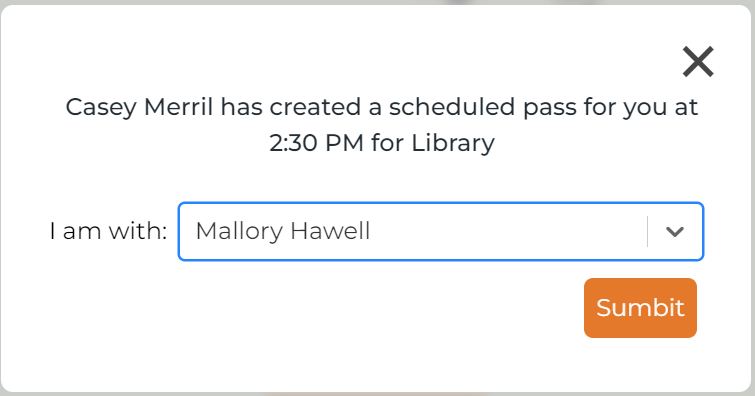The image size is (755, 396).
Task: Close the scheduled pass dialog with X
Action: coord(698,62)
